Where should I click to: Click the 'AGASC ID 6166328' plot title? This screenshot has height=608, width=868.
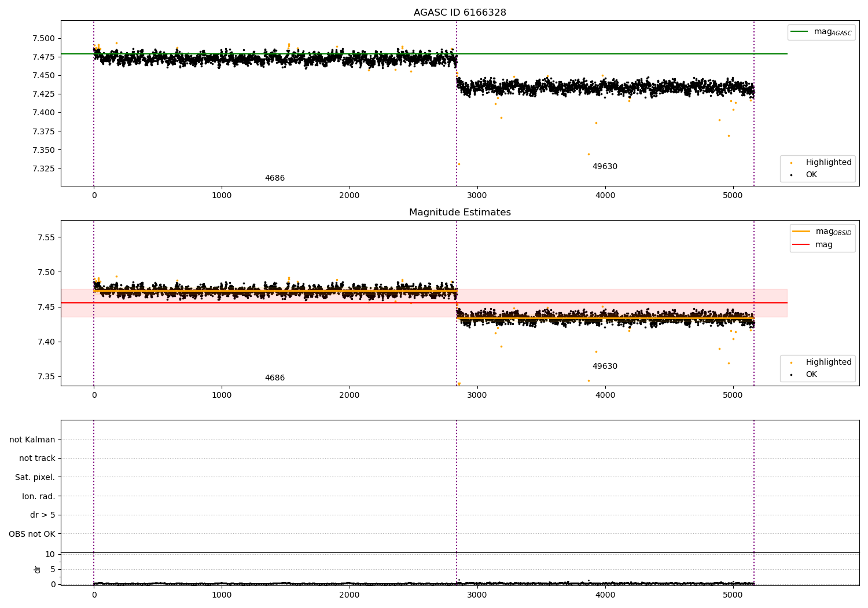(x=459, y=13)
